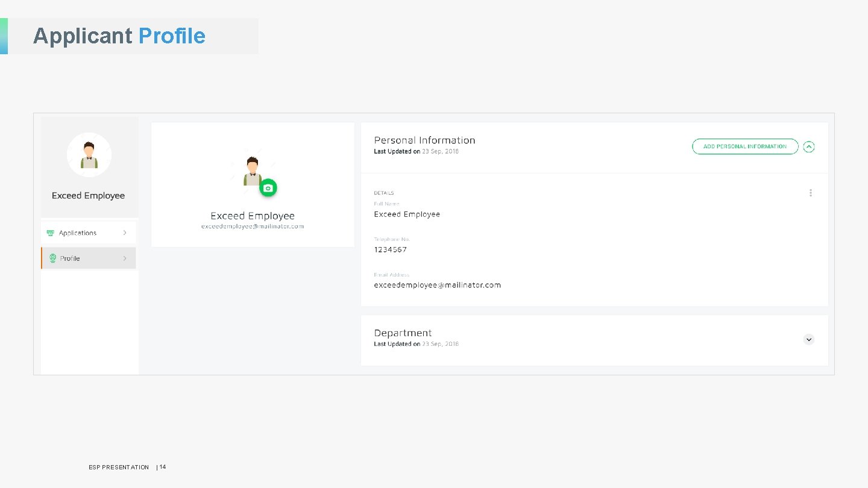The height and width of the screenshot is (488, 868).
Task: Click the profile card avatar picture
Action: [x=253, y=172]
